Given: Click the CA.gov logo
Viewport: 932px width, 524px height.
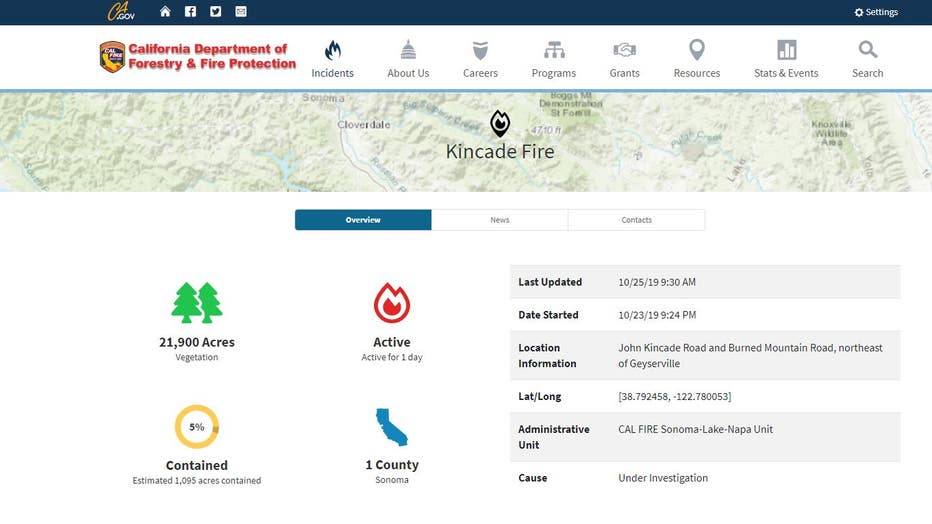Looking at the screenshot, I should tap(121, 11).
